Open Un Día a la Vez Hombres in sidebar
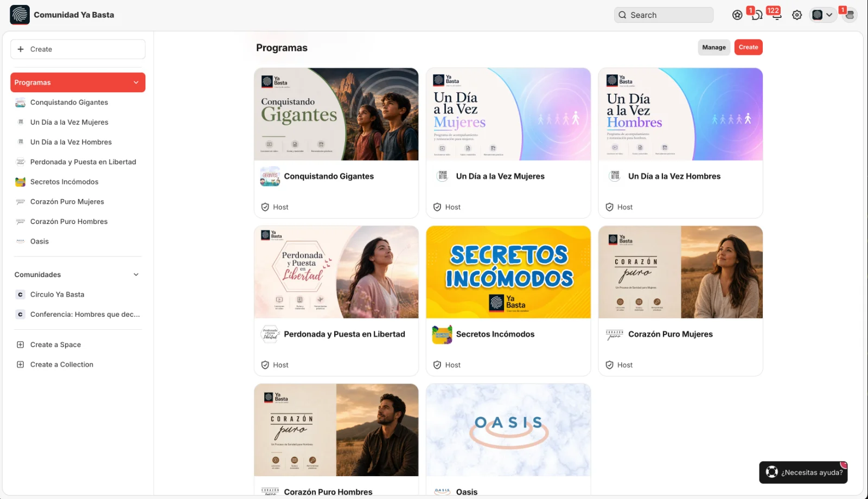This screenshot has height=499, width=868. tap(78, 142)
